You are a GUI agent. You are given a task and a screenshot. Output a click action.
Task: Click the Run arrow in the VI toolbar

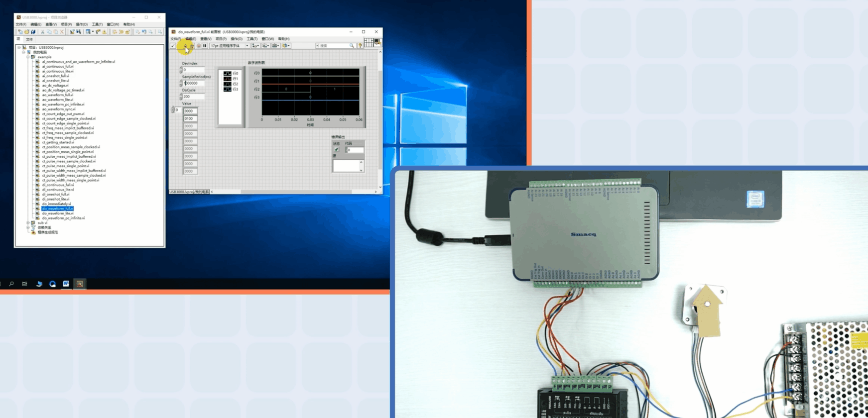tap(186, 46)
